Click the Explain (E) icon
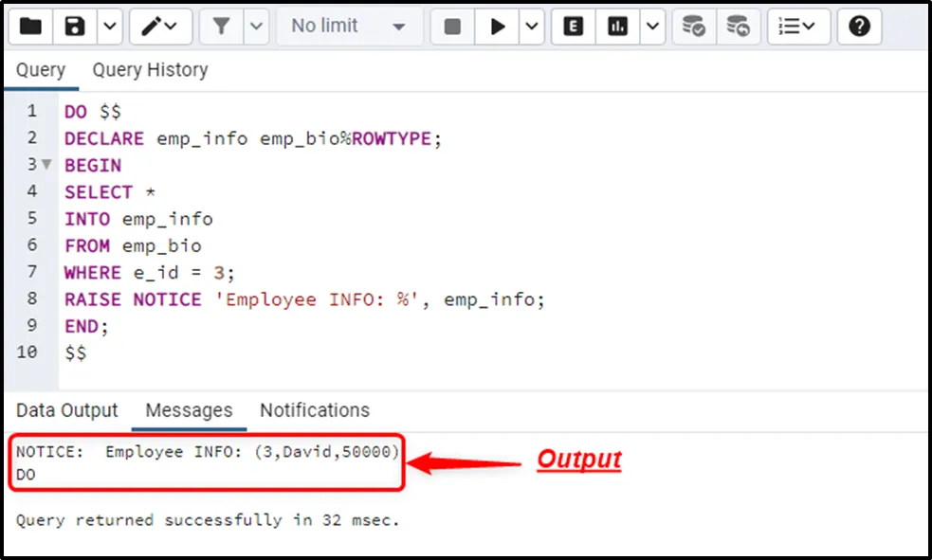 (x=573, y=27)
